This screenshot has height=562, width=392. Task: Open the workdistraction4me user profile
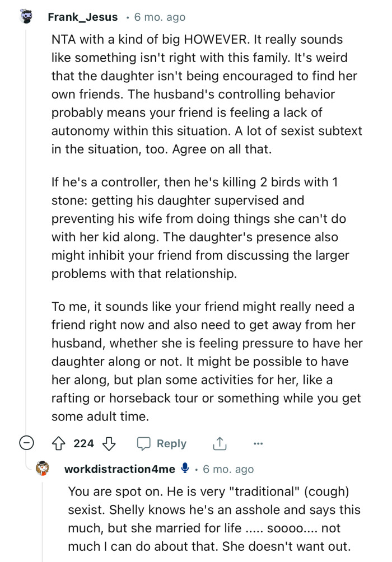pos(120,469)
